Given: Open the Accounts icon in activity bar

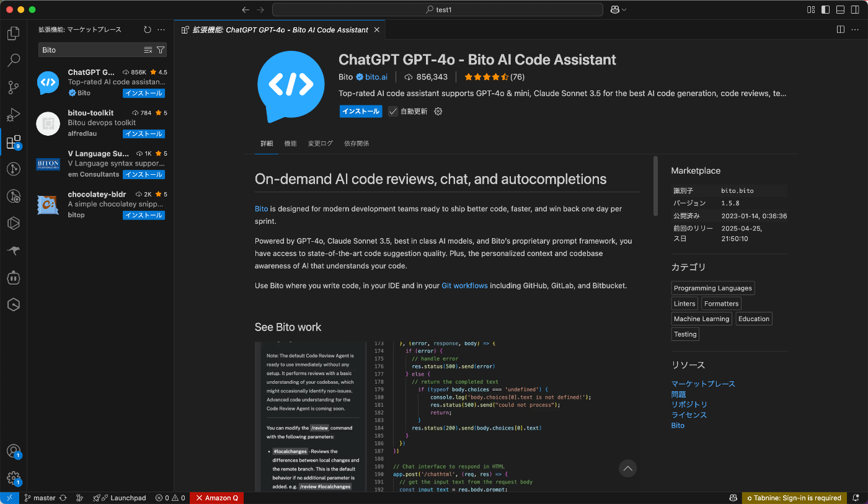Looking at the screenshot, I should pos(13,451).
